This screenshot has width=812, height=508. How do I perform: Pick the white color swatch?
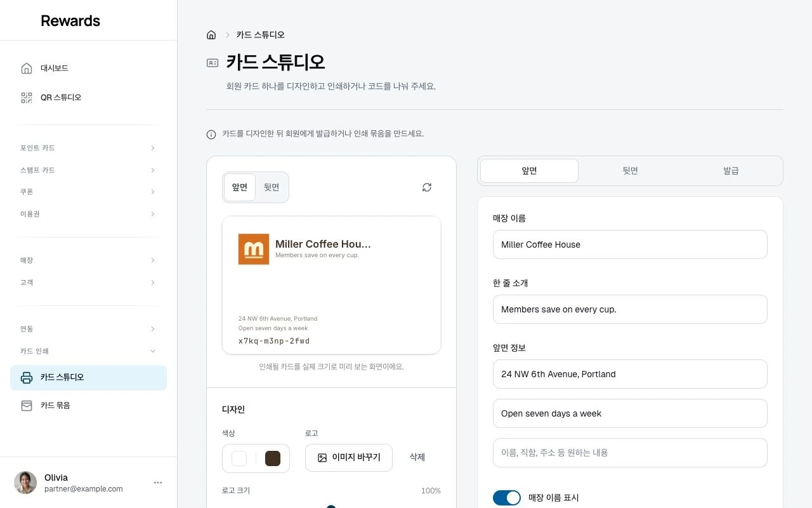(x=239, y=458)
